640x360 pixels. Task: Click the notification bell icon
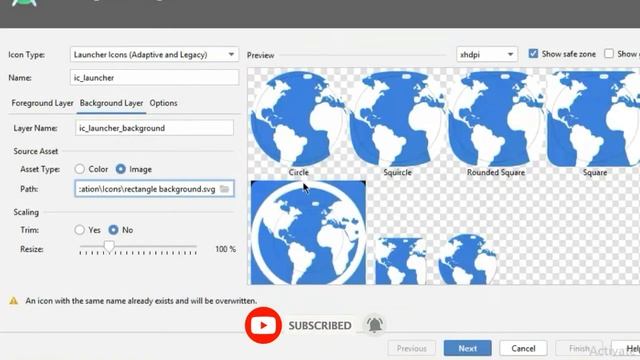click(x=374, y=325)
